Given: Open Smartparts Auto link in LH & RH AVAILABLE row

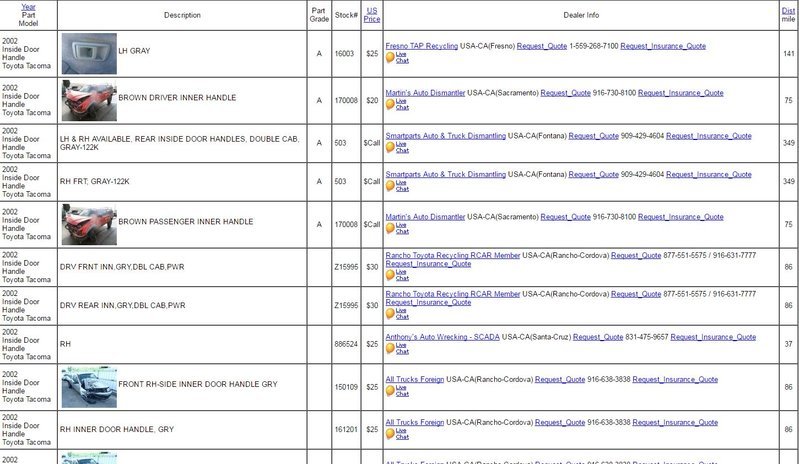Looking at the screenshot, I should (x=445, y=136).
